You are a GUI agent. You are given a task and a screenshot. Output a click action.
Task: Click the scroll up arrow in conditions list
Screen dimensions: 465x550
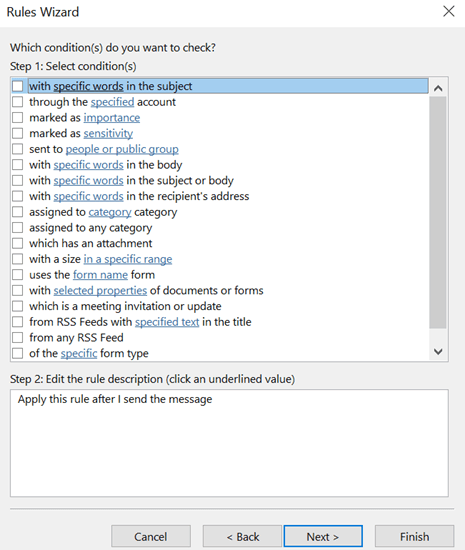tap(438, 88)
